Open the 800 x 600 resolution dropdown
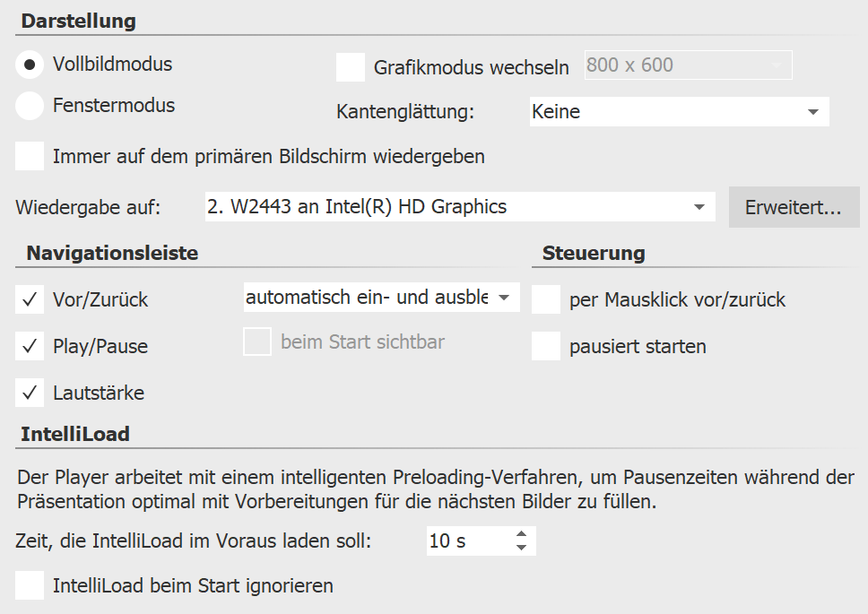868x614 pixels. (777, 65)
